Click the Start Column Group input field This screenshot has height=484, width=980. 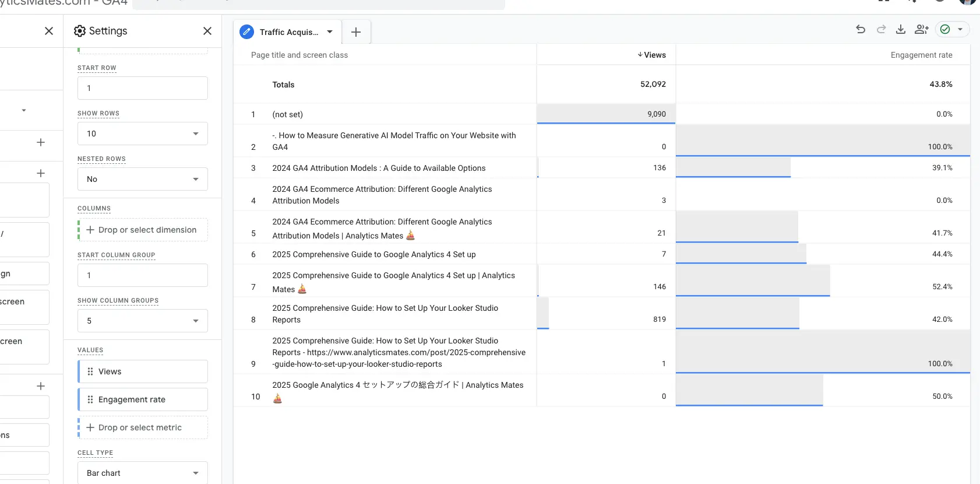click(143, 275)
